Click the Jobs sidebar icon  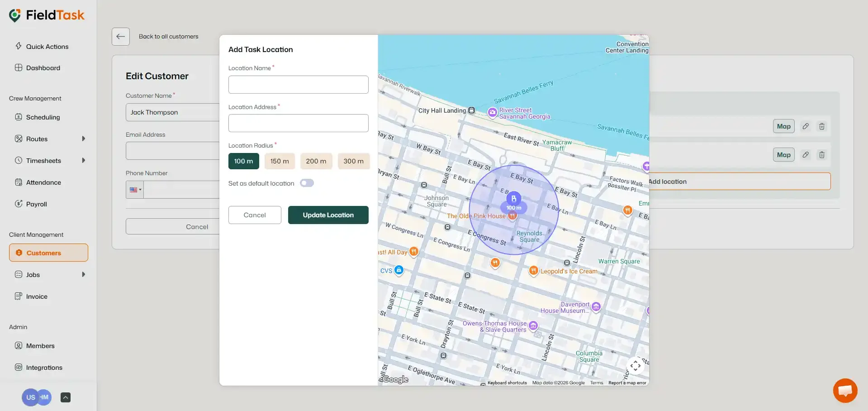click(x=19, y=274)
